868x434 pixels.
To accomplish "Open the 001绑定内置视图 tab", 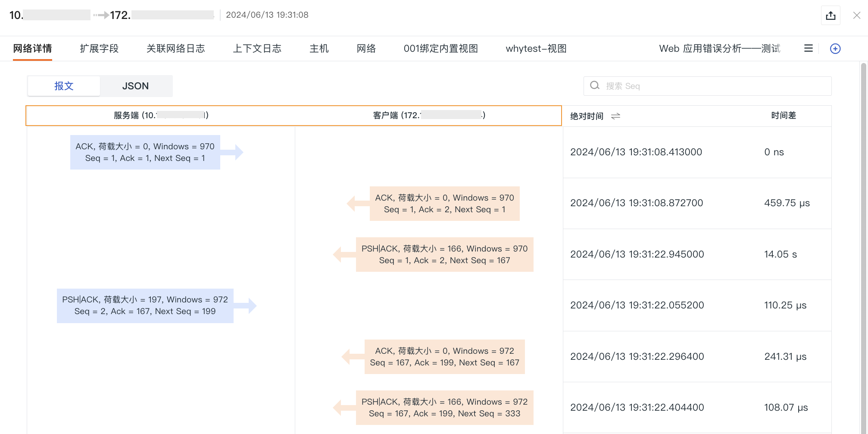I will pyautogui.click(x=440, y=48).
